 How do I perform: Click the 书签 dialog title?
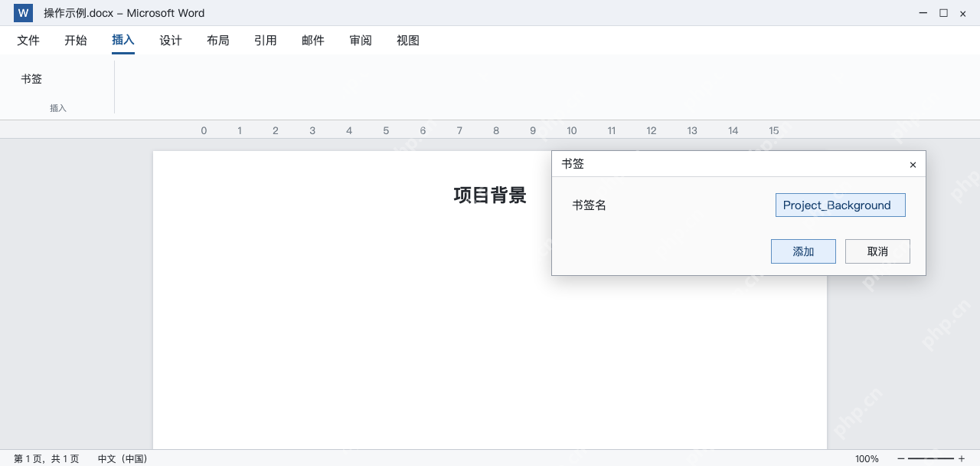pos(573,164)
